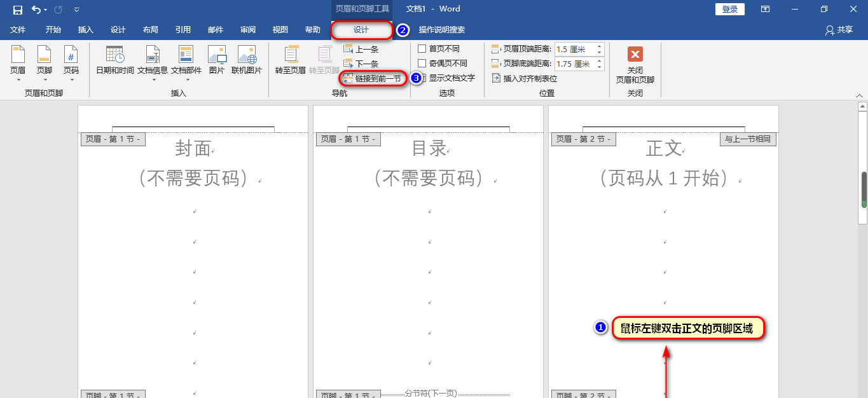This screenshot has width=868, height=398.
Task: Click 转至页眉 (Go to Header) icon
Action: (x=291, y=60)
